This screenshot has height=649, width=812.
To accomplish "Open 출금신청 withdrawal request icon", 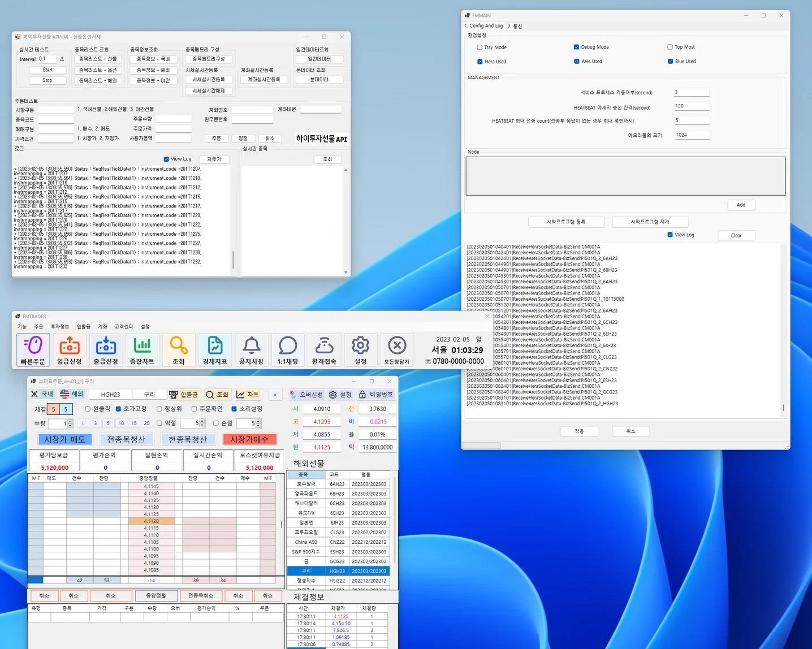I will (x=106, y=349).
